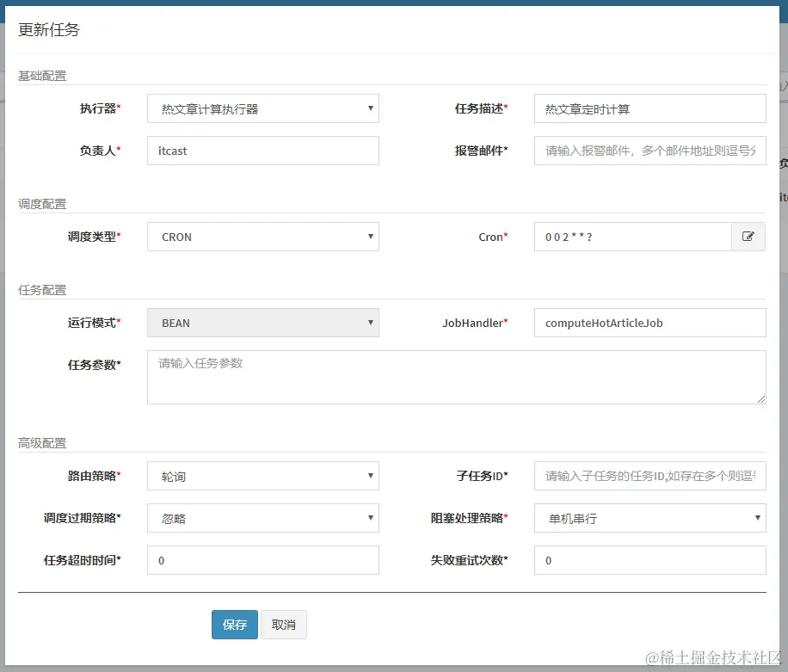Screen dimensions: 788x672
Task: Open the 执行器 dropdown showing 热文章计算执行器
Action: [x=263, y=108]
